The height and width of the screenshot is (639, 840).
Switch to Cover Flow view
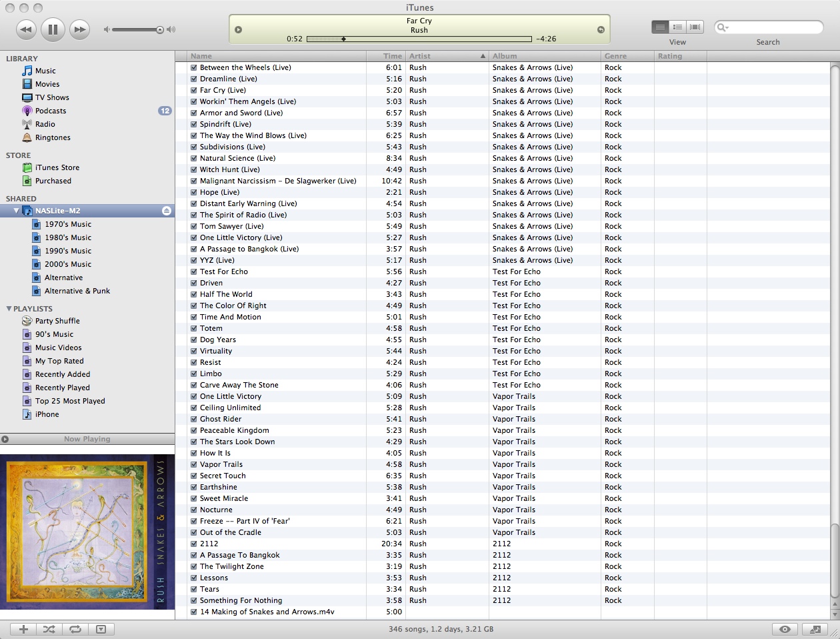click(x=695, y=27)
